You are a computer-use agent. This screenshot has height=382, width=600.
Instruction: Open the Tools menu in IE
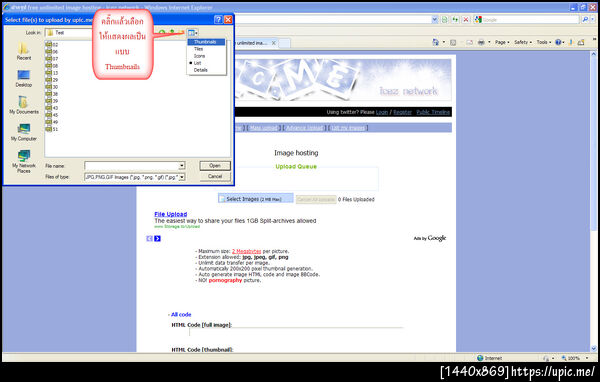543,42
